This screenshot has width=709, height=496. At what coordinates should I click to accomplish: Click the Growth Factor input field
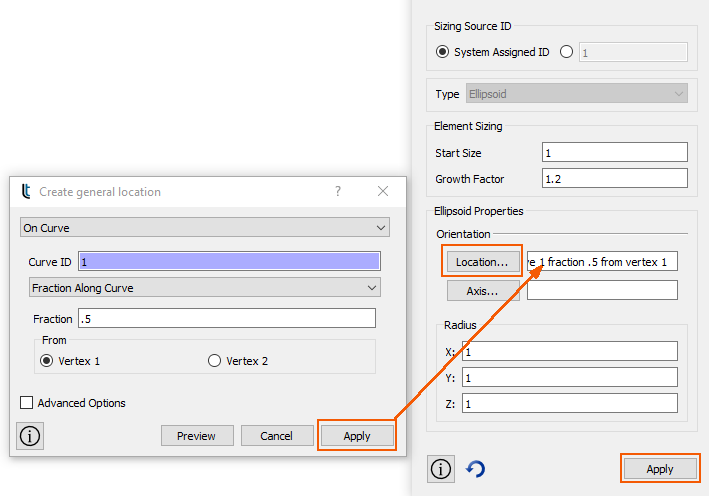(614, 179)
